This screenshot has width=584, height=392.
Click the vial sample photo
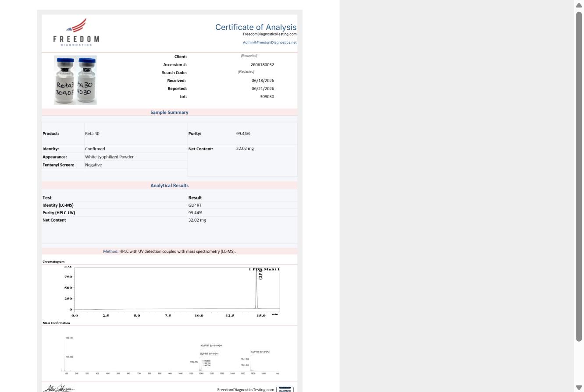coord(75,80)
